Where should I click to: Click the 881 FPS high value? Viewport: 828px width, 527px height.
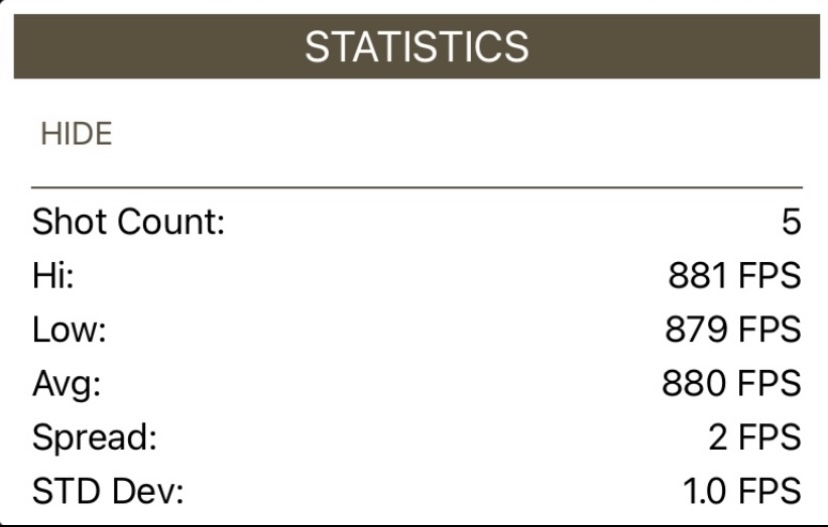coord(735,276)
